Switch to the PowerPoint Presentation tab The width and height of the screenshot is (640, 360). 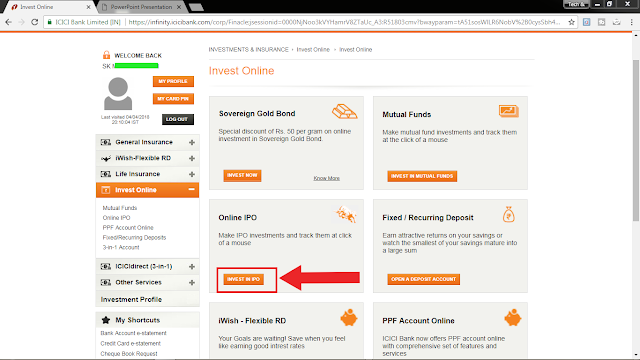point(141,7)
